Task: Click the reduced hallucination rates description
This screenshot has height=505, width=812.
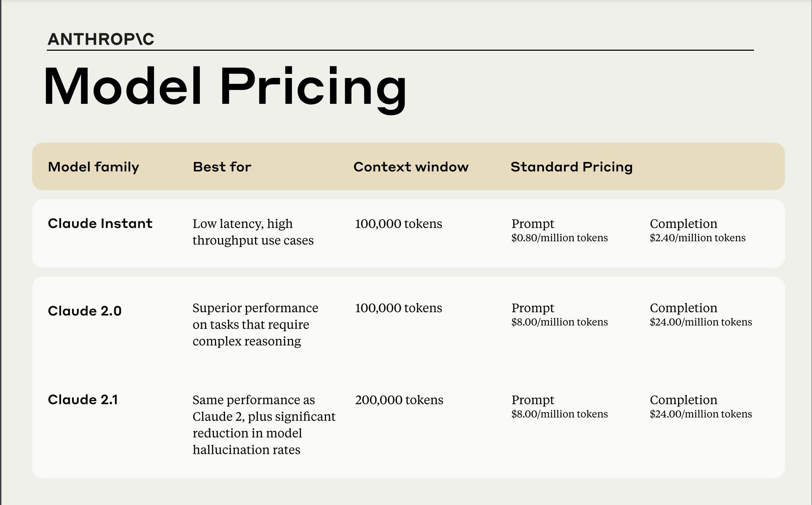Action: tap(264, 425)
